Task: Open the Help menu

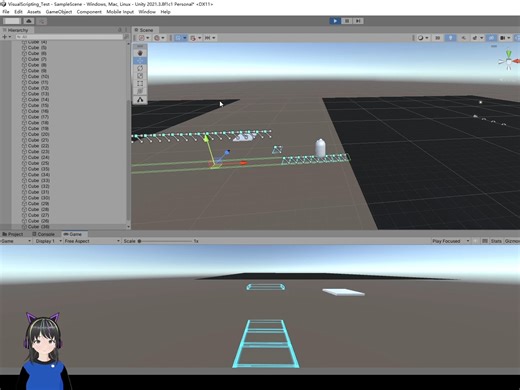Action: click(x=165, y=12)
